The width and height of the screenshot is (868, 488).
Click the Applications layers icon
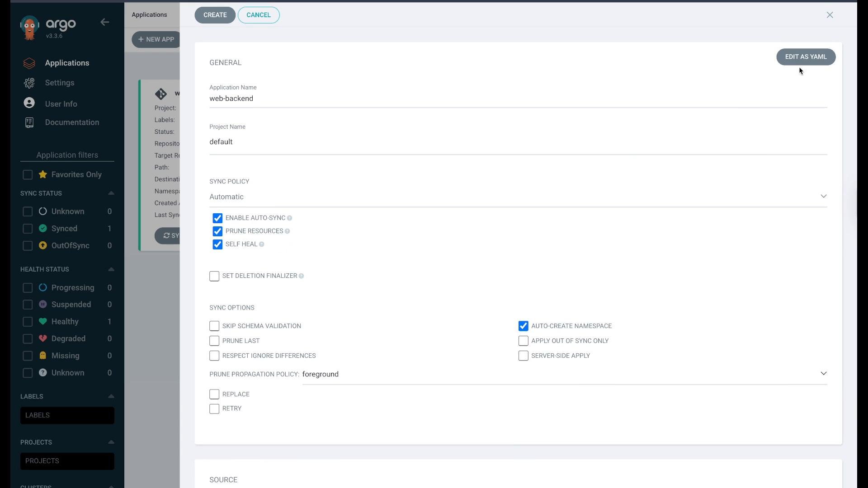[29, 63]
